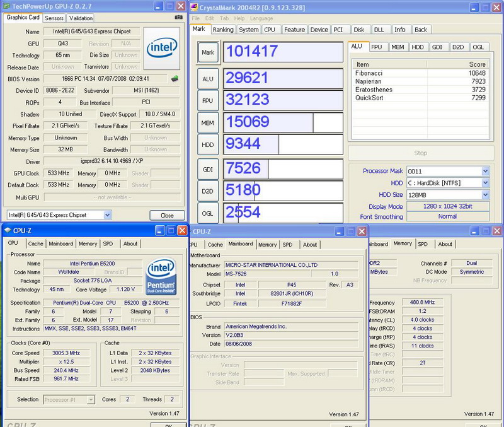Click the Driver field igxprd32 in GPU-Z

point(112,161)
